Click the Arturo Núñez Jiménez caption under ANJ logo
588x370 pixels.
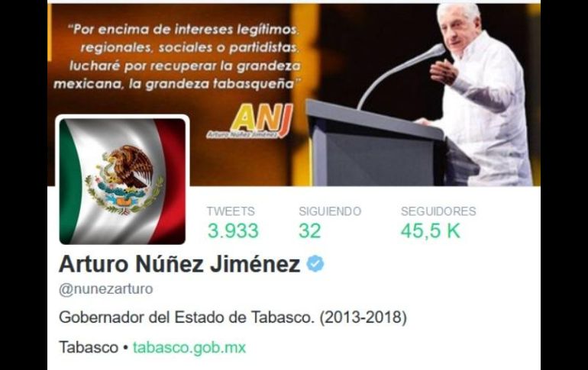[x=242, y=134]
